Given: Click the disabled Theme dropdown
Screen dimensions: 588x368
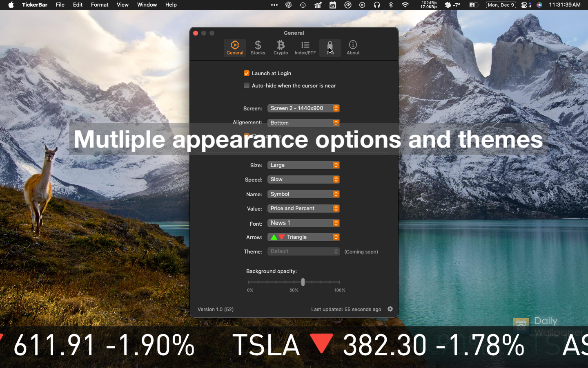Looking at the screenshot, I should 303,251.
